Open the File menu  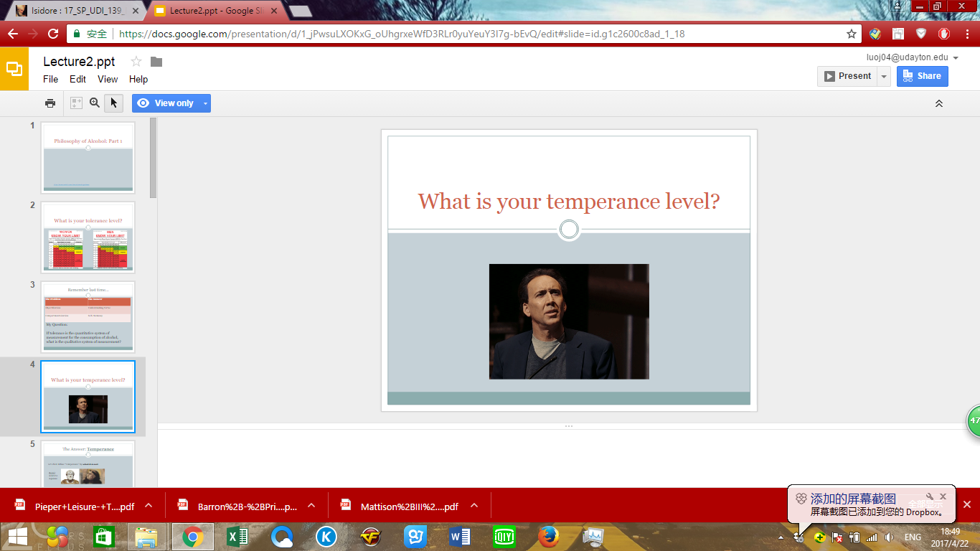click(x=50, y=79)
